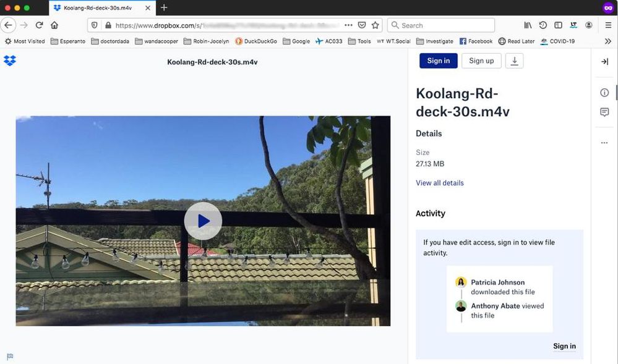Screen dimensions: 618x364
Task: Open the Esperanto bookmarks folder
Action: point(68,41)
